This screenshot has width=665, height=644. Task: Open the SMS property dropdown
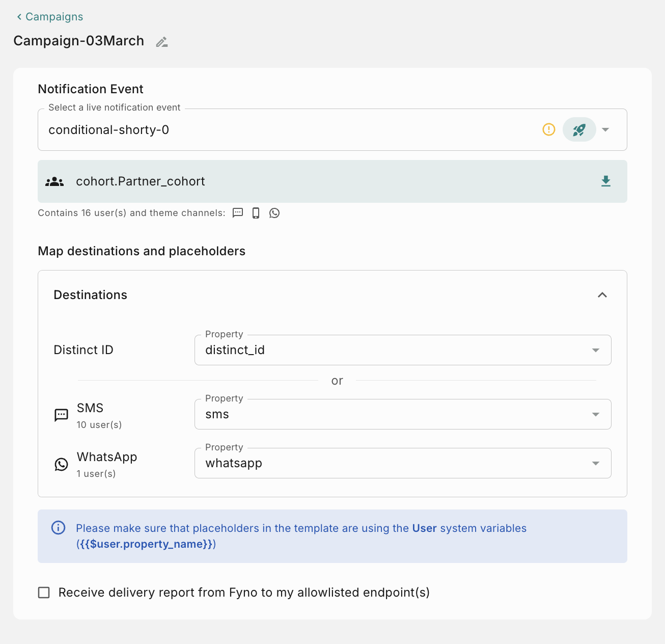pos(595,414)
